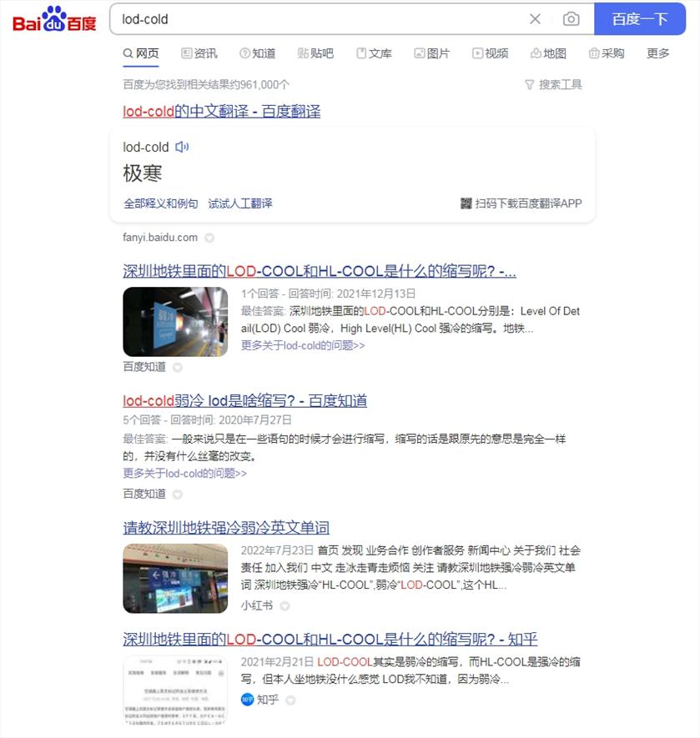This screenshot has height=738, width=700.
Task: Click the 知乎 source icon
Action: coord(248,700)
